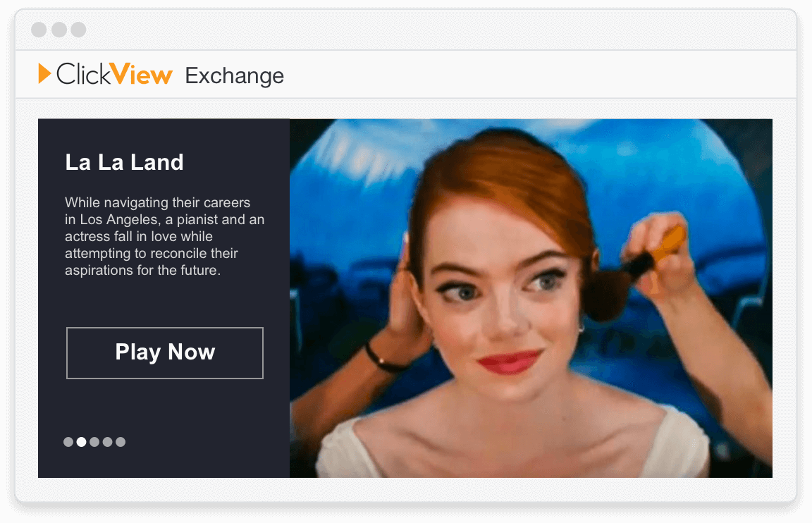Select the third carousel dot
Screen dimensions: 812x523
coord(94,442)
